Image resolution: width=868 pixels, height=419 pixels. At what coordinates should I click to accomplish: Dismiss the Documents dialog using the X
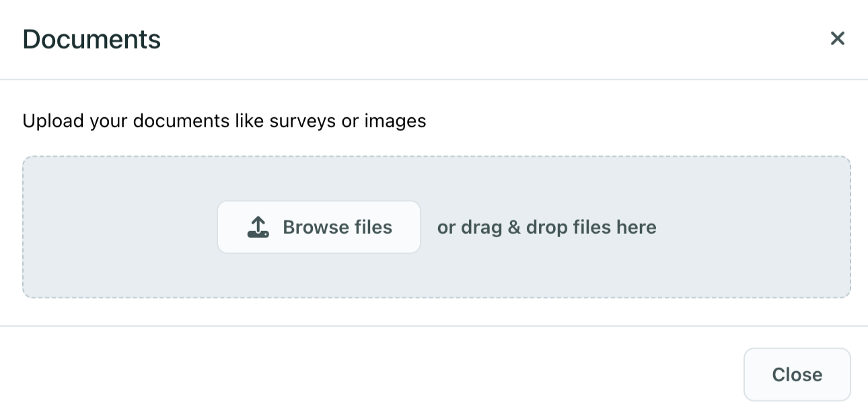coord(837,38)
